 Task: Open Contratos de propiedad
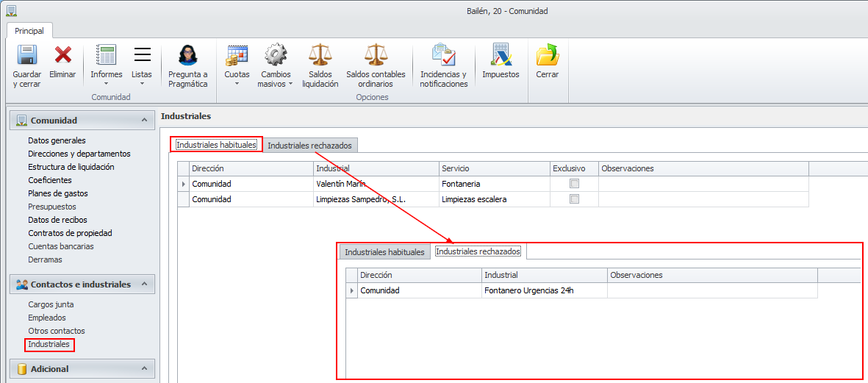(x=71, y=233)
